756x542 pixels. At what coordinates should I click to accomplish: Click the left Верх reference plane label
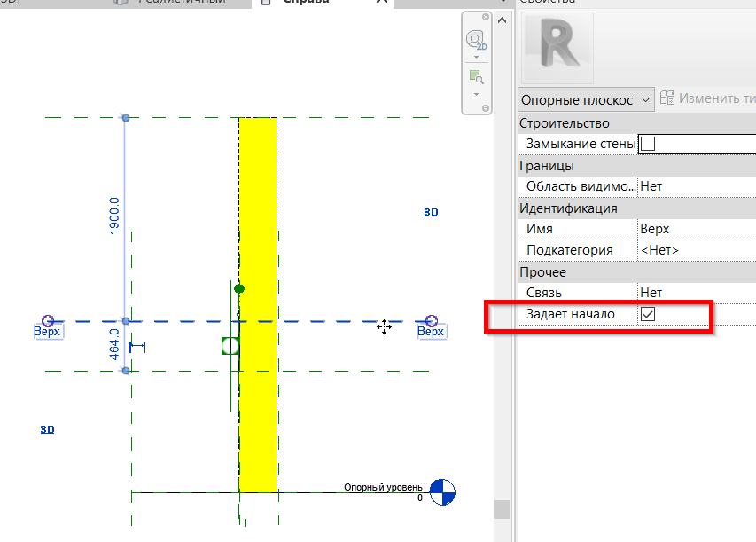tap(47, 332)
